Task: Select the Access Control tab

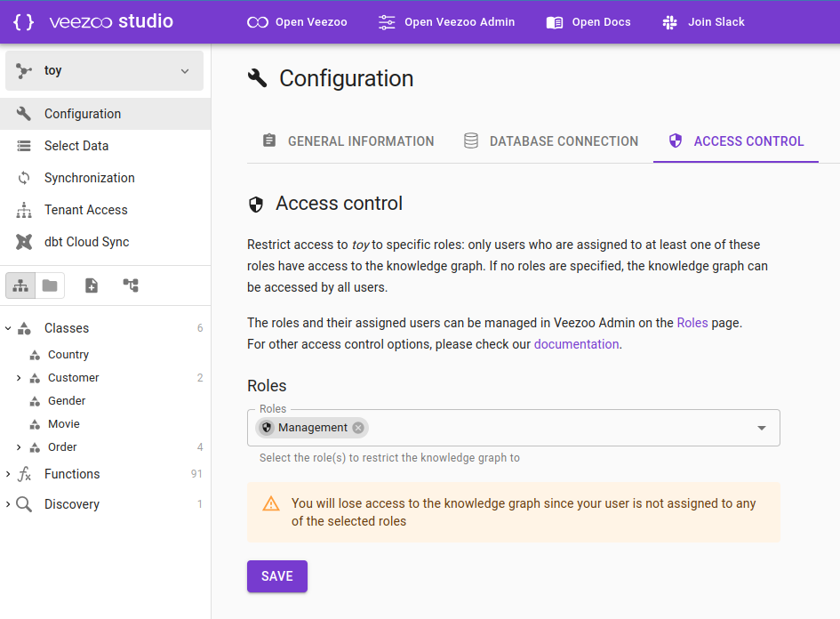Action: point(735,141)
